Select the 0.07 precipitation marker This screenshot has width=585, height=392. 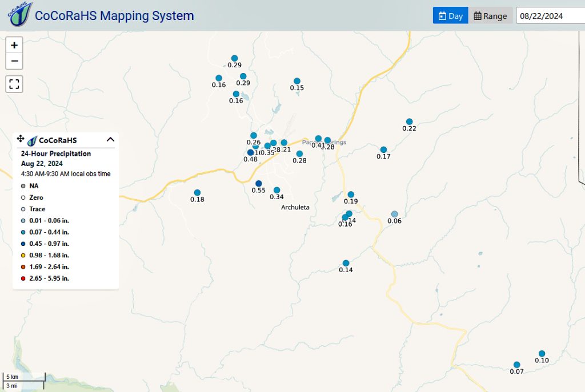(x=516, y=365)
